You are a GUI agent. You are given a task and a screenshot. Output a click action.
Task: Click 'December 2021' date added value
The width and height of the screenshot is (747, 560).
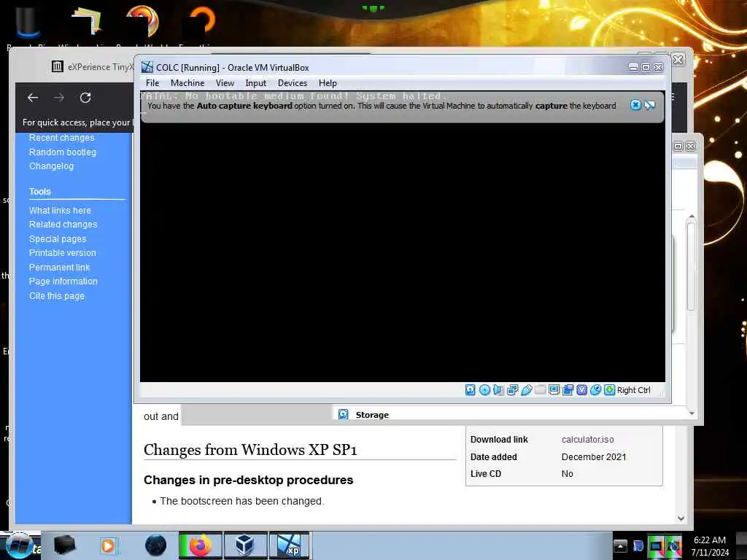point(594,456)
